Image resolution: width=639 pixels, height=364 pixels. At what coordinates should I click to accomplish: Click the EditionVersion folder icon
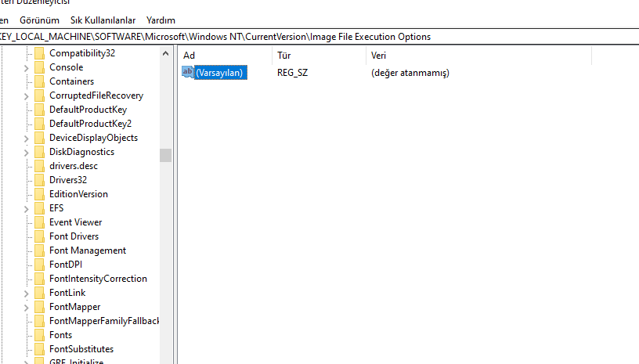39,194
